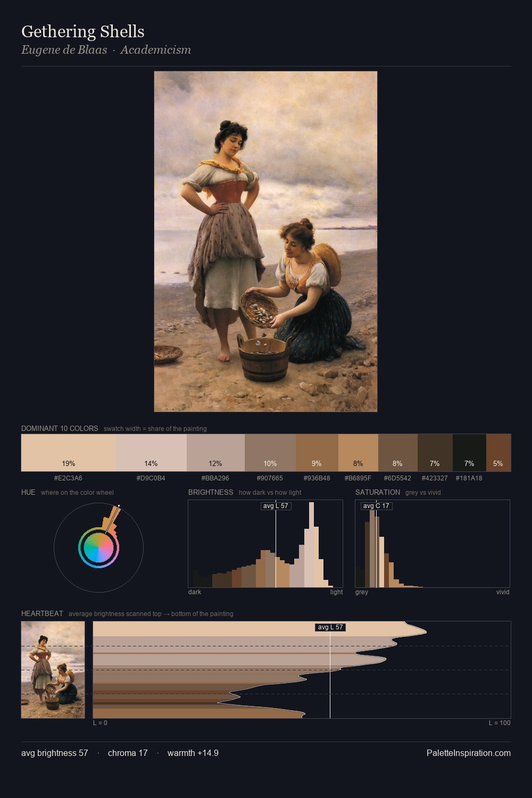Click the hue color wheel

98,547
